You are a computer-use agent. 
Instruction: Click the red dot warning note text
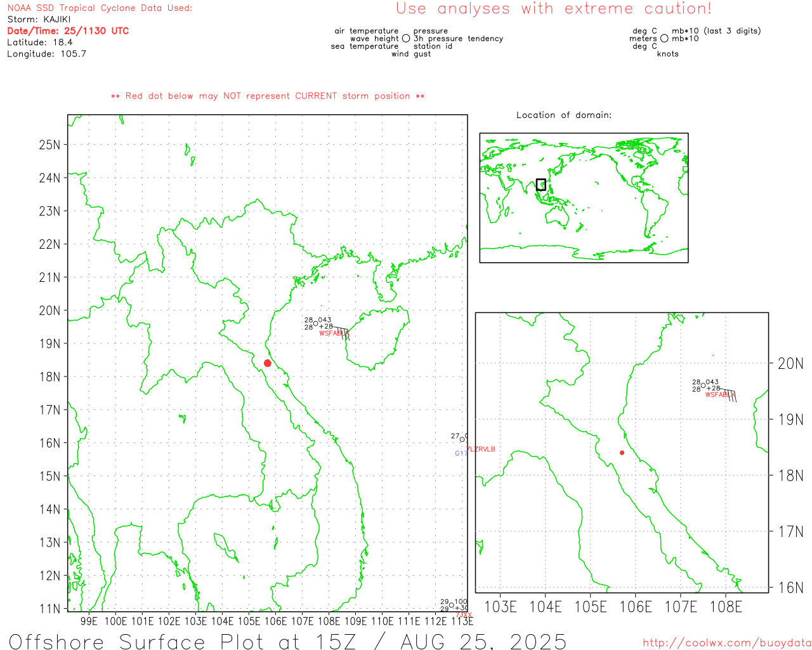click(268, 96)
